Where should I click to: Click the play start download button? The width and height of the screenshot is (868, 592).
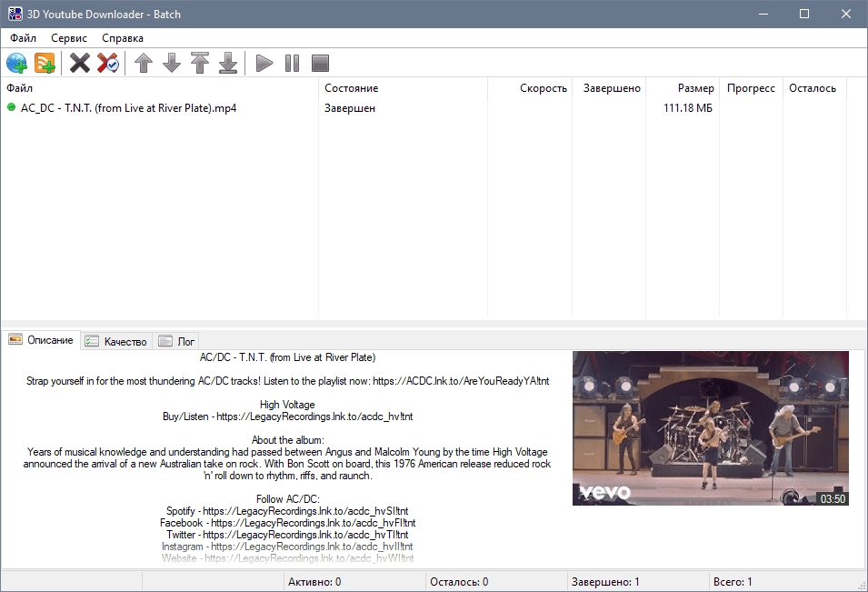point(264,63)
